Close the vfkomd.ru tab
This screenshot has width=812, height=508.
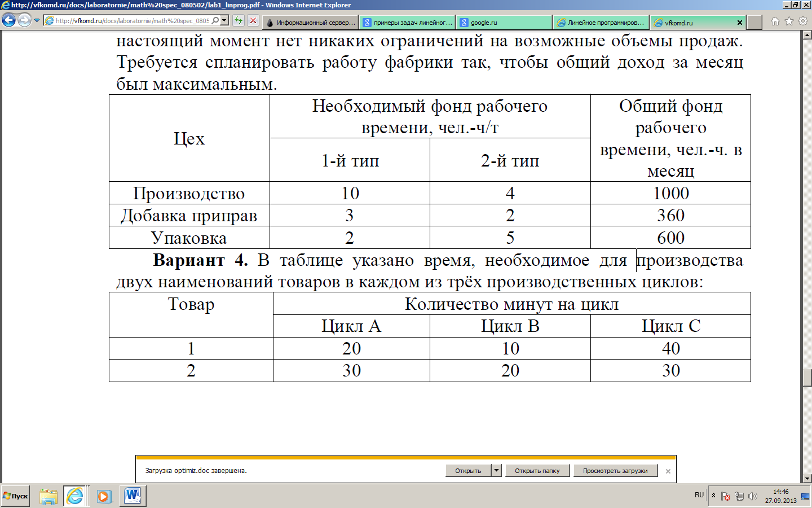tap(740, 23)
